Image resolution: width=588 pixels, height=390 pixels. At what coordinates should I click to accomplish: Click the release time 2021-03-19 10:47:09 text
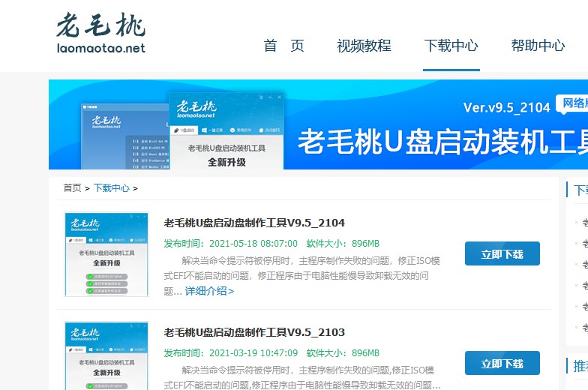[231, 353]
